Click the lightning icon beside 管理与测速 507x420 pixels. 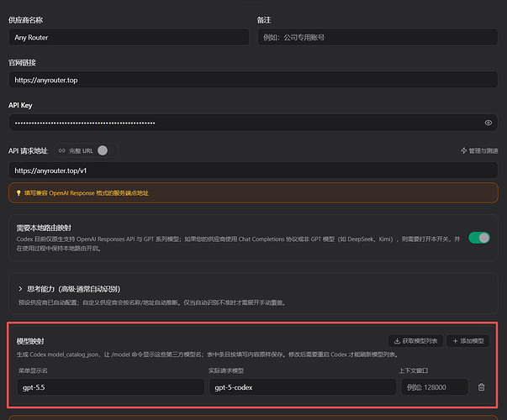click(463, 150)
